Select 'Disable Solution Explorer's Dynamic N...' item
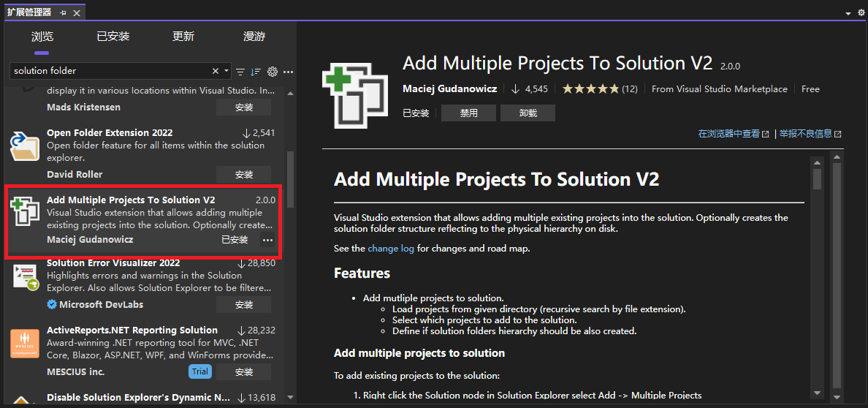This screenshot has height=408, width=868. (138, 398)
